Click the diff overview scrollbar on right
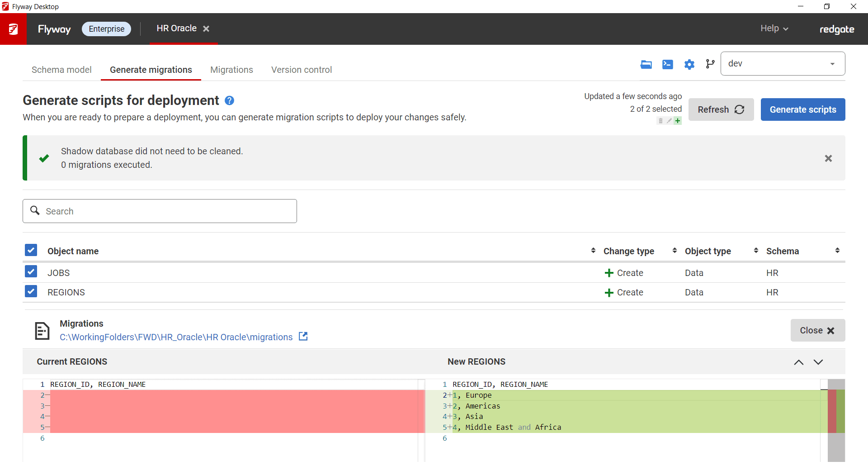 [x=836, y=420]
